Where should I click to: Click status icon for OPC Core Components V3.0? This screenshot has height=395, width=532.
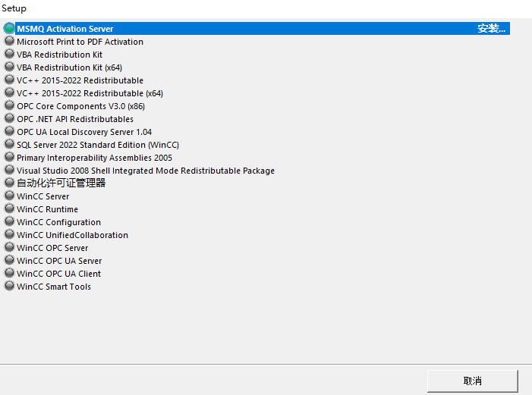point(9,105)
